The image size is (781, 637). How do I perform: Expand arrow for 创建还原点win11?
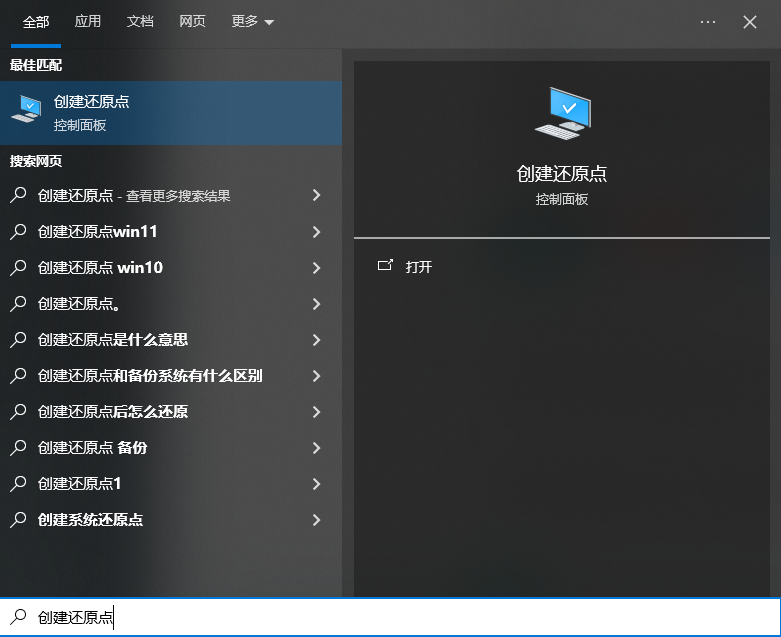[x=316, y=232]
